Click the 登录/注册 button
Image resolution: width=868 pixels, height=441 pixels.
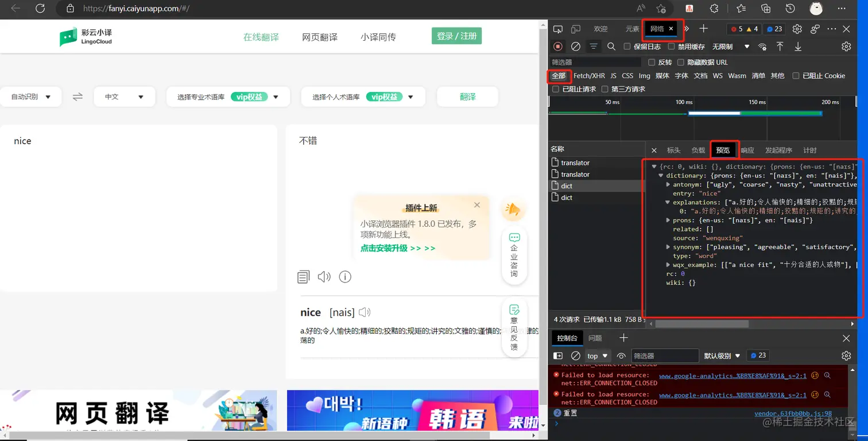(456, 36)
